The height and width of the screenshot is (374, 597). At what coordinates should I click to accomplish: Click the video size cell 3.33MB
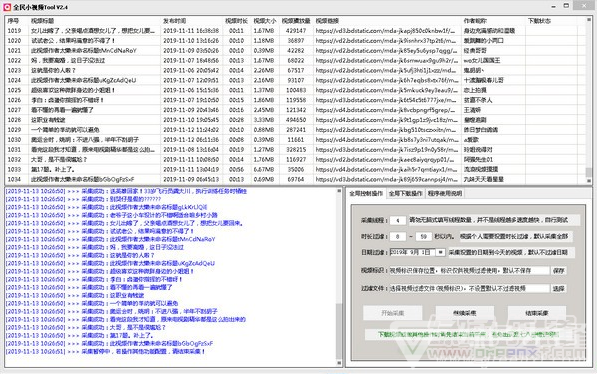(x=264, y=120)
